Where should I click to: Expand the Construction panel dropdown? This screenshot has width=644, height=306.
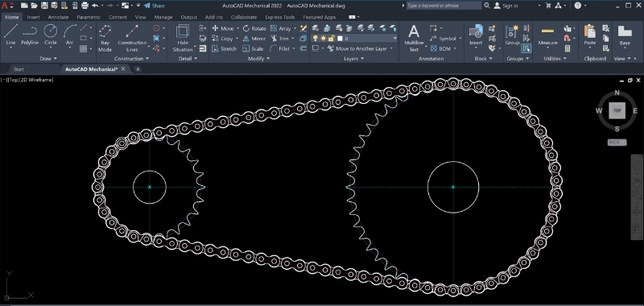coord(131,59)
